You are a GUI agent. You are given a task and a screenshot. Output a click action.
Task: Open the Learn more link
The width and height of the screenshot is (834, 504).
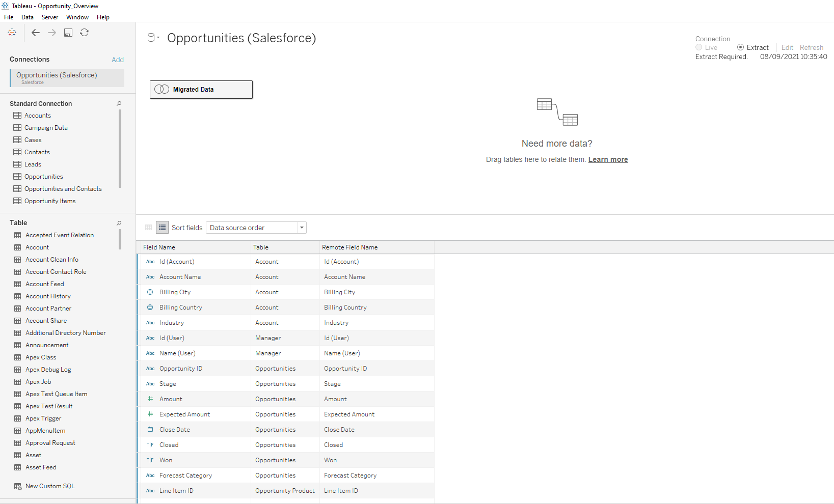pyautogui.click(x=608, y=159)
